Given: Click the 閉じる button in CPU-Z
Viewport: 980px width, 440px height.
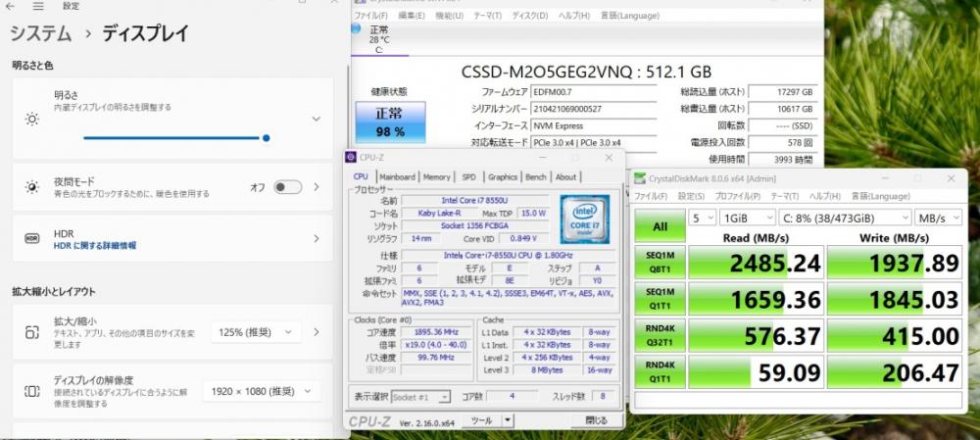Looking at the screenshot, I should click(x=597, y=420).
